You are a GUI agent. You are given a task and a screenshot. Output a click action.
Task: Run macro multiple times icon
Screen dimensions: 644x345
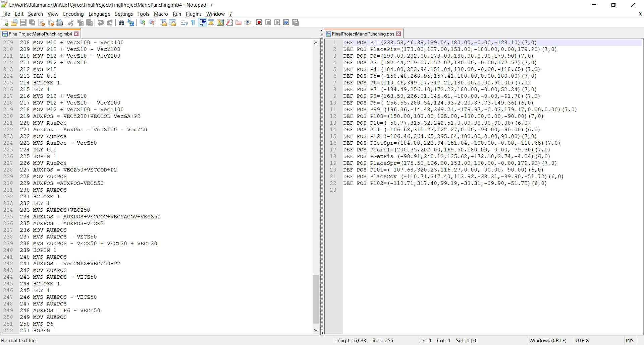(286, 22)
